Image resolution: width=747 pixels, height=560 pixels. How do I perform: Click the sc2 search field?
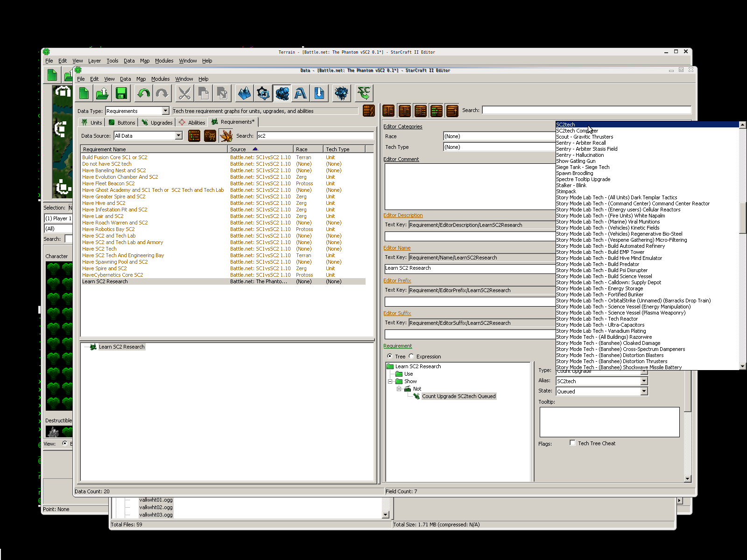pos(315,136)
